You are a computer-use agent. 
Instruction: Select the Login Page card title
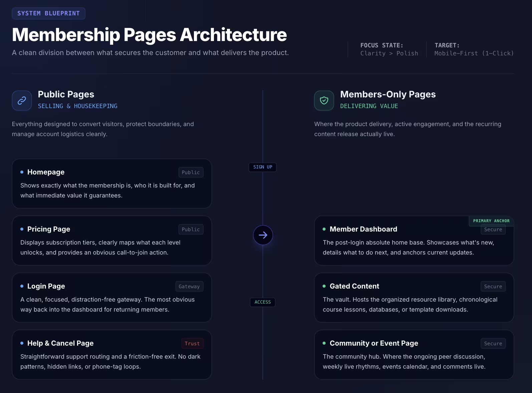(x=46, y=286)
